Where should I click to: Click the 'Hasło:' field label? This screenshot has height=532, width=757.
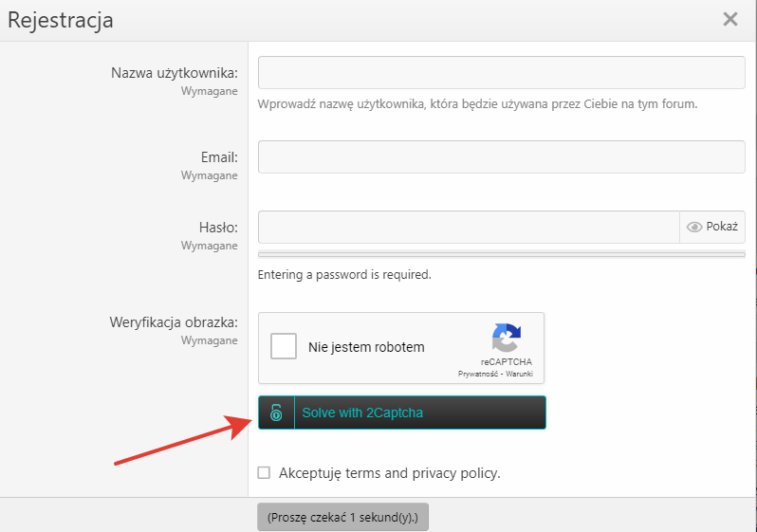217,228
